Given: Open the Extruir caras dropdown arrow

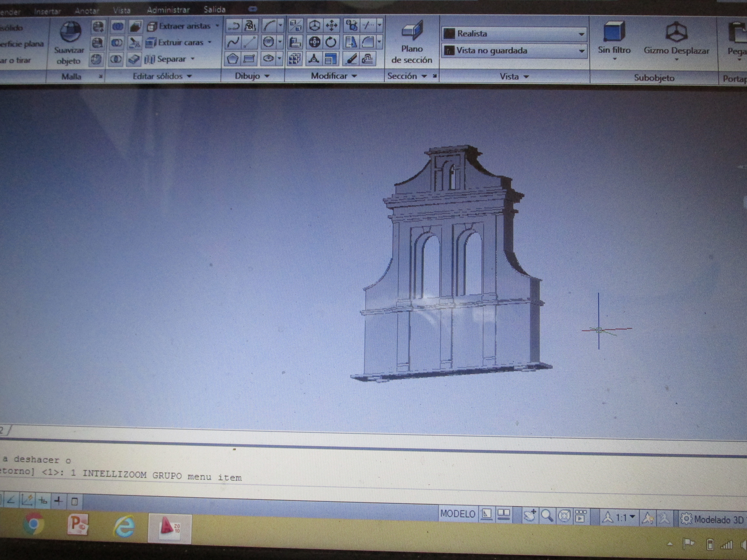Looking at the screenshot, I should tap(210, 42).
